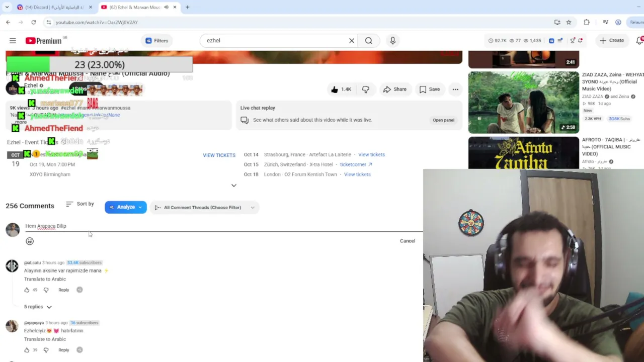Viewport: 644px width, 362px height.
Task: Insert emoji in comment box
Action: coord(30,241)
